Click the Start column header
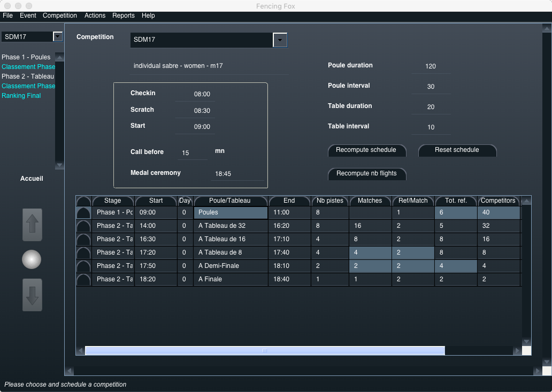The image size is (552, 392). pyautogui.click(x=156, y=201)
